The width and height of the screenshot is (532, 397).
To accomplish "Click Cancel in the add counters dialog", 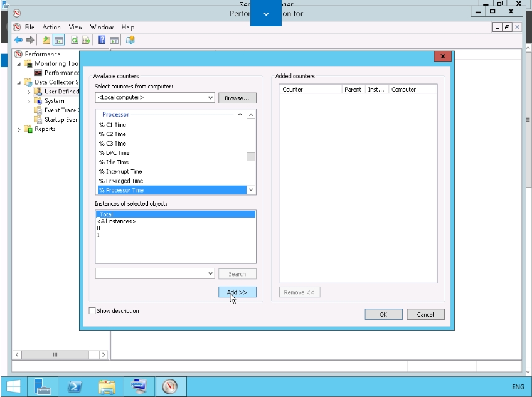I will point(425,315).
